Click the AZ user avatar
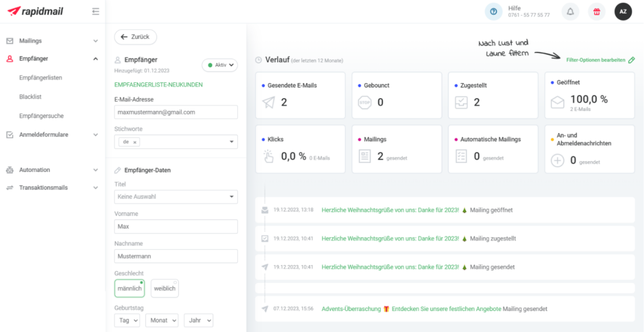Screen dimensions: 644x332 [x=623, y=12]
